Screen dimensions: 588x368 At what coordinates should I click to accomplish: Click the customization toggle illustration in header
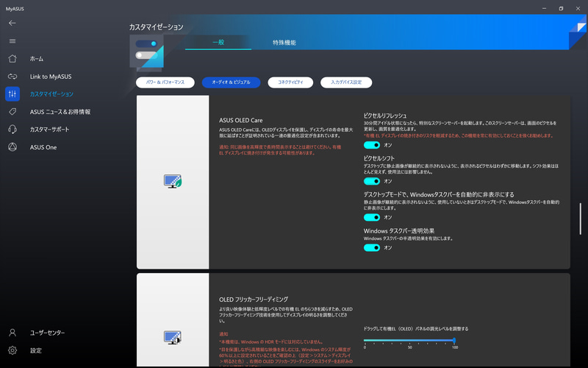(x=146, y=52)
